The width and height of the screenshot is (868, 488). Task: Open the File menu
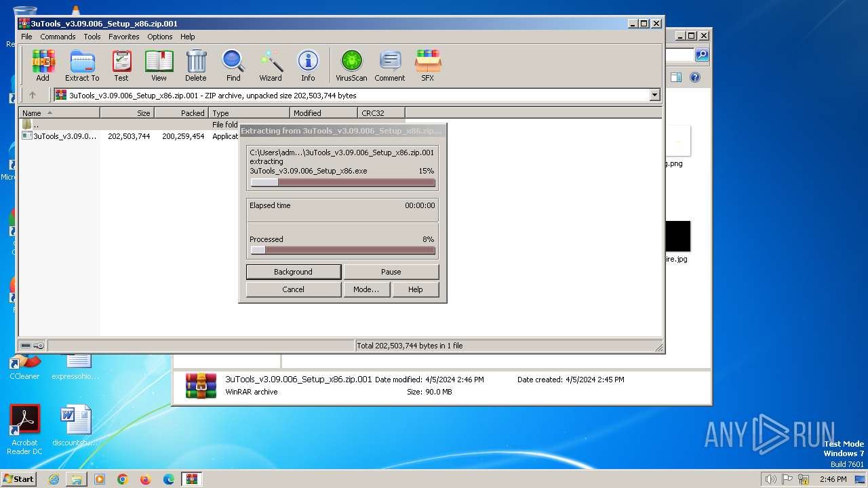click(x=26, y=37)
